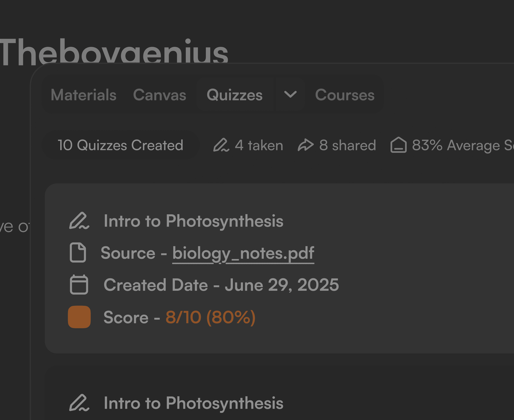Click the orange score indicator square

point(79,317)
